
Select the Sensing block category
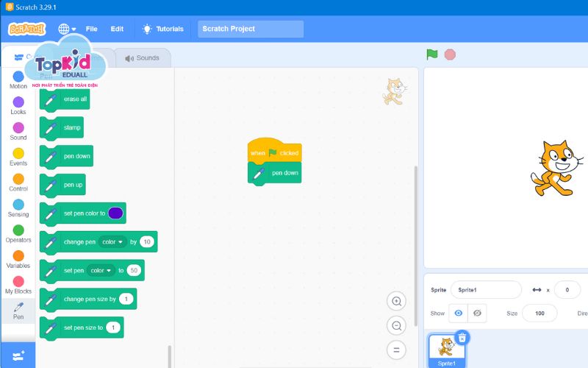click(x=18, y=208)
